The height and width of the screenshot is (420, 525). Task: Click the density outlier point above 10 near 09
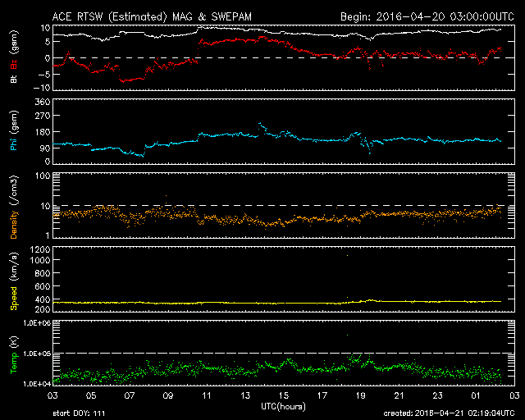pyautogui.click(x=166, y=195)
